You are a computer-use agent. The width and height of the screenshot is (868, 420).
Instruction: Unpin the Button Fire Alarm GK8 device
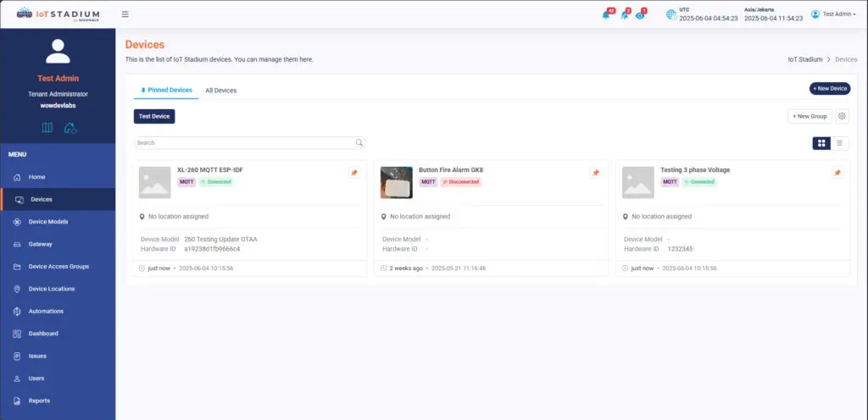tap(596, 173)
